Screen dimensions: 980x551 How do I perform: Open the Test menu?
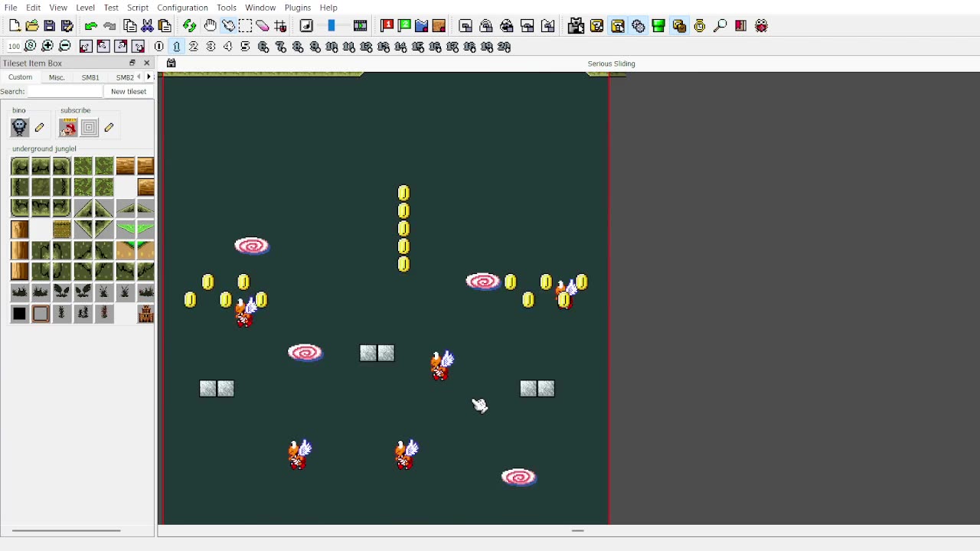tap(111, 8)
